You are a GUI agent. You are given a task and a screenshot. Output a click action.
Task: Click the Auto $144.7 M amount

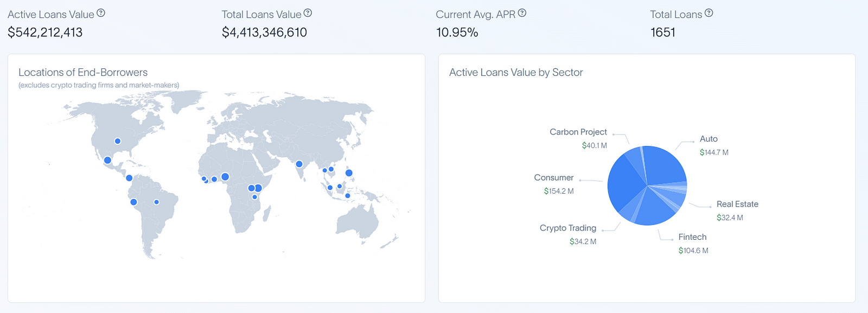[713, 152]
